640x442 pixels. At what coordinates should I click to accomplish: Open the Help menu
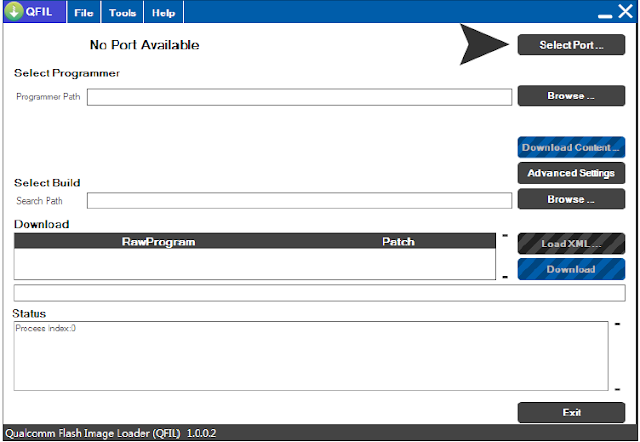163,13
